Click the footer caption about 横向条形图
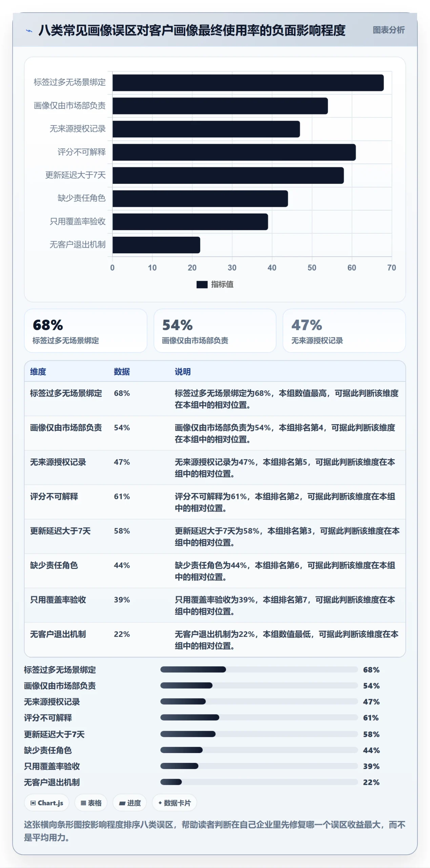The width and height of the screenshot is (430, 868). pos(214,831)
